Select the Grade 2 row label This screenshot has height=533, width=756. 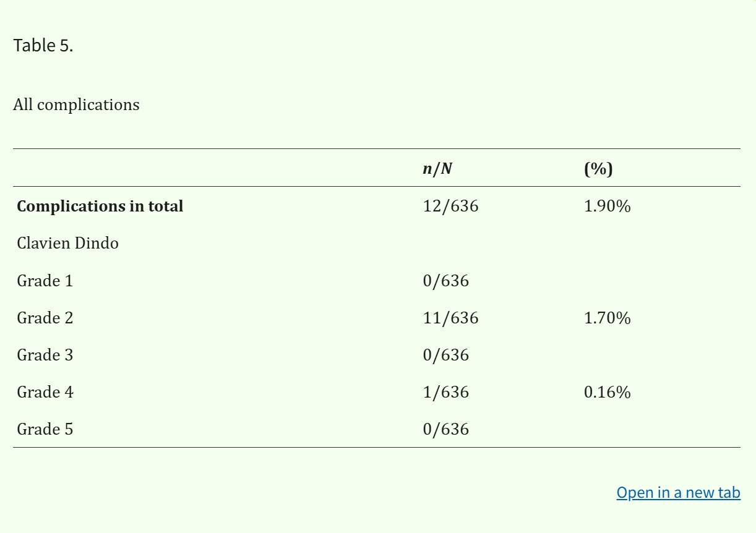coord(45,318)
